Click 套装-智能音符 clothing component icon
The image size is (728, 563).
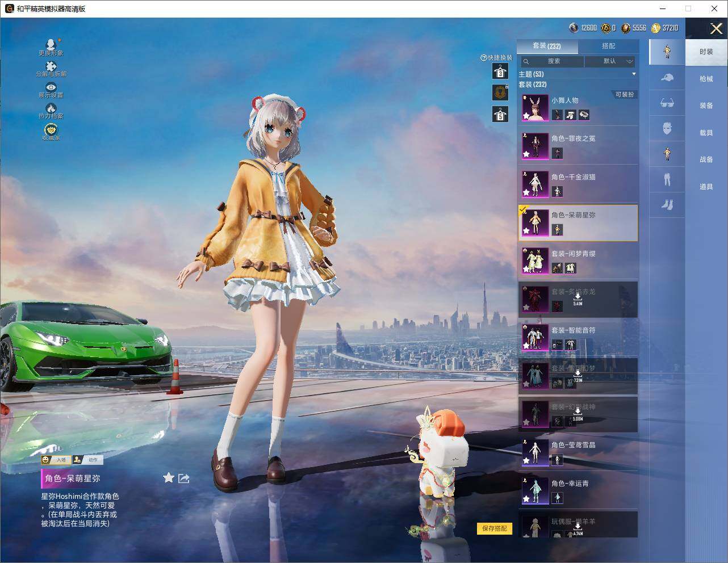point(571,344)
